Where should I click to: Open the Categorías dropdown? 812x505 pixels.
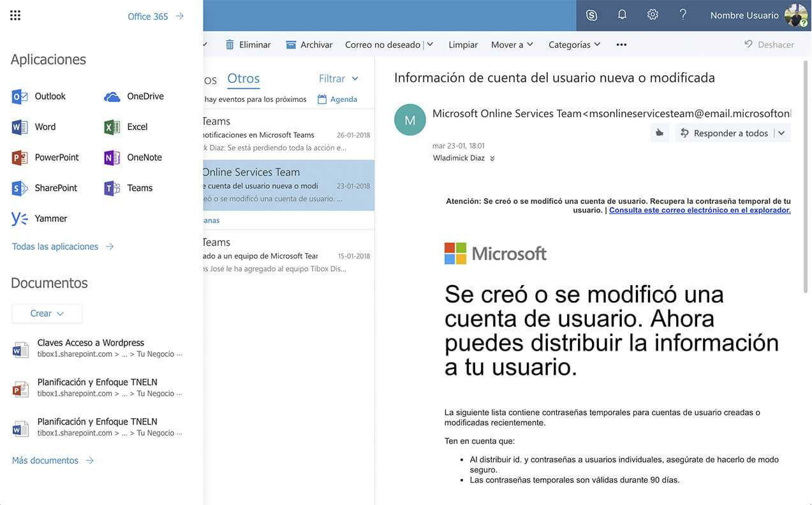pos(574,45)
